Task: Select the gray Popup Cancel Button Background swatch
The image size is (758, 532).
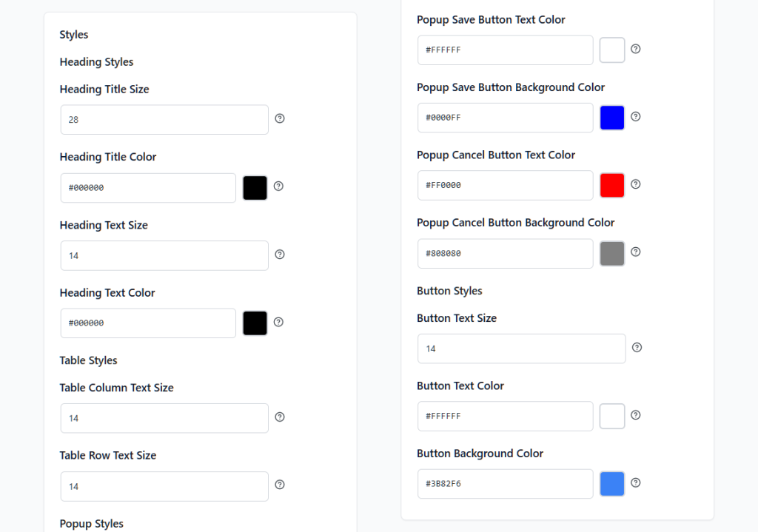Action: [611, 253]
